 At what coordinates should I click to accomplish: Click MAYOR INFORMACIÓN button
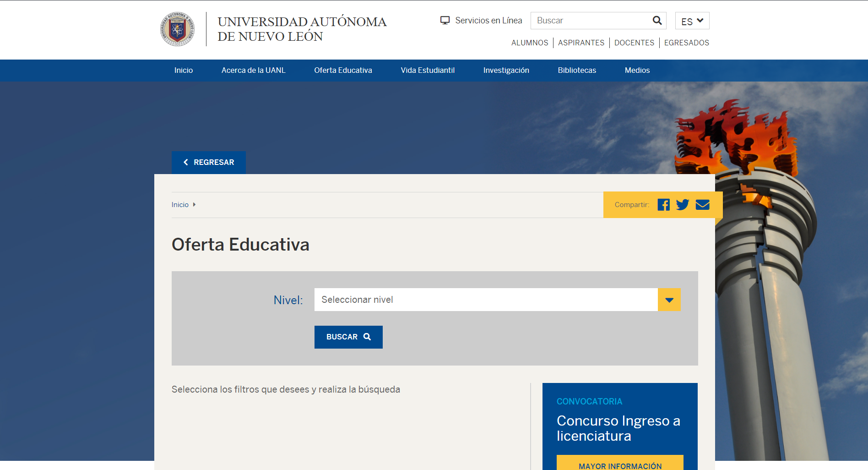[620, 463]
